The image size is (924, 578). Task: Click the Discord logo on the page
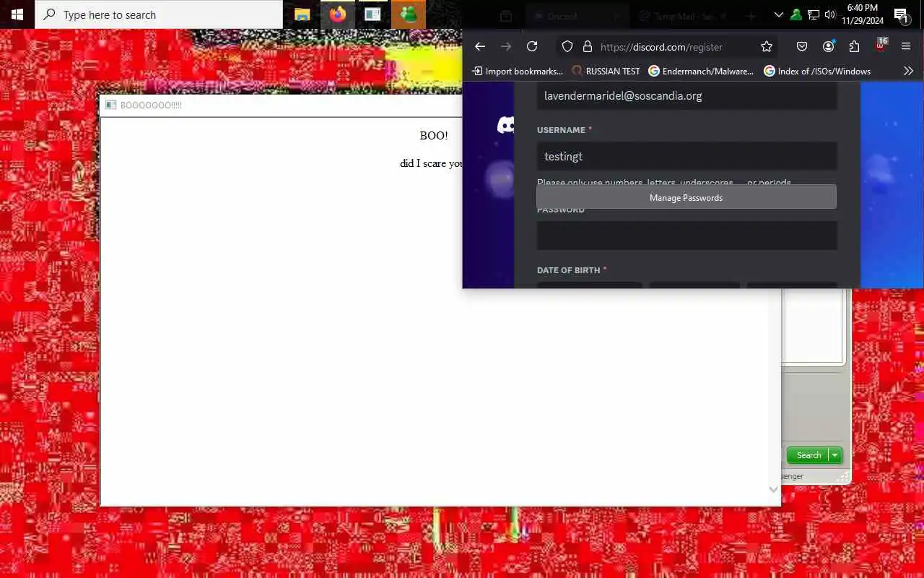coord(507,125)
